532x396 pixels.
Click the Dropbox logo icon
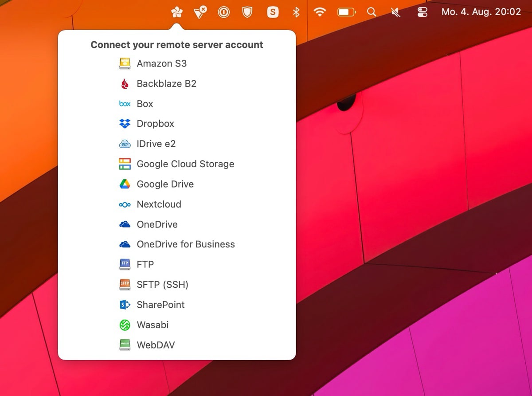[x=125, y=124]
